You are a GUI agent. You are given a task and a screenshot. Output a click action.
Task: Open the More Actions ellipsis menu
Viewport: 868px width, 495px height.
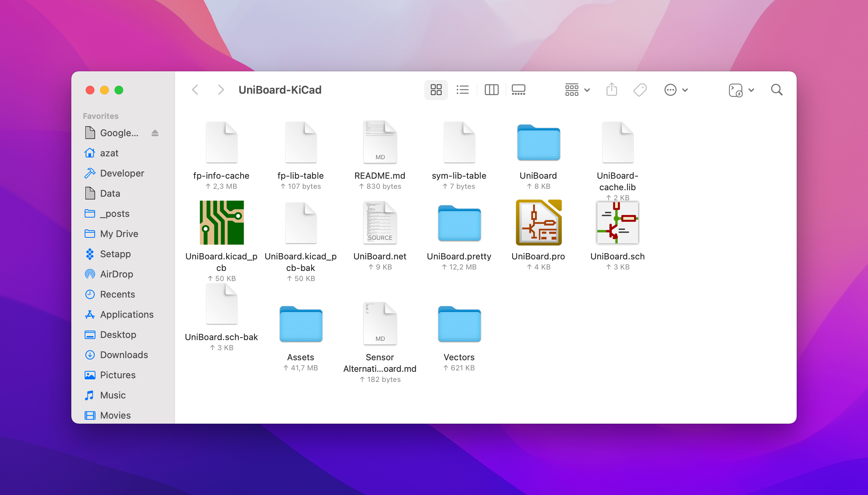tap(676, 90)
